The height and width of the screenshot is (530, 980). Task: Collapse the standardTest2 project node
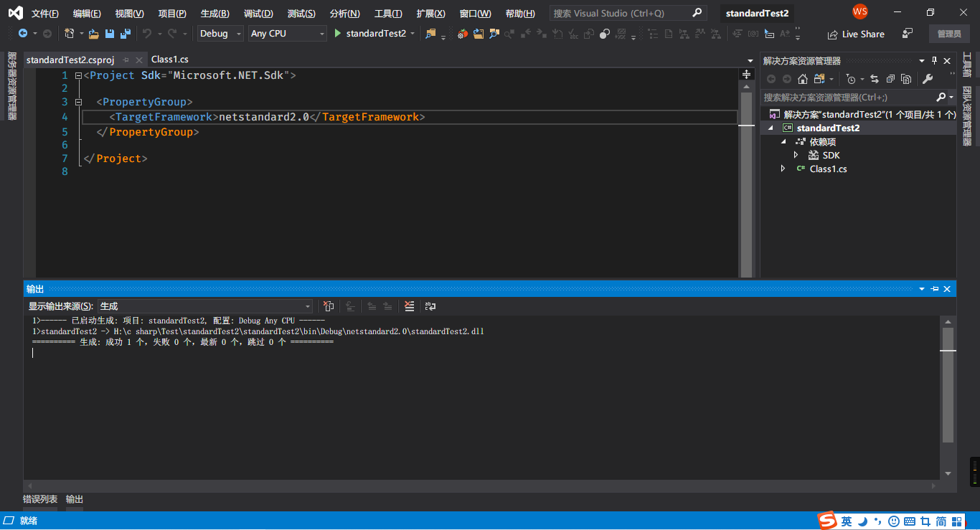tap(772, 128)
